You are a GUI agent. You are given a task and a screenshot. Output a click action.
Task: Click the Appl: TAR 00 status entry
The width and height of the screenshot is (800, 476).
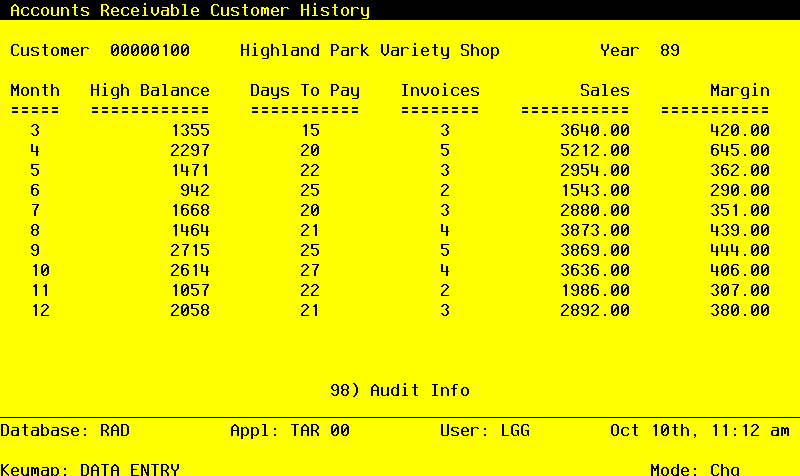[290, 430]
